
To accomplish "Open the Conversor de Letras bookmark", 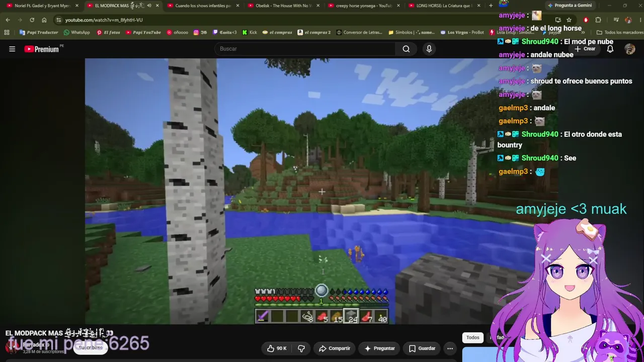I will tap(360, 32).
